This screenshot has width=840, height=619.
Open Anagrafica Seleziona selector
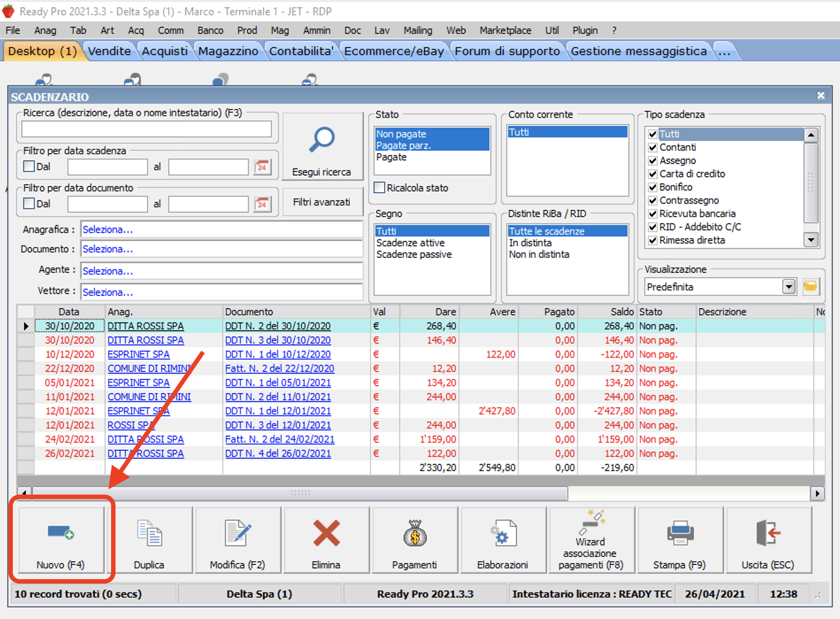(221, 229)
